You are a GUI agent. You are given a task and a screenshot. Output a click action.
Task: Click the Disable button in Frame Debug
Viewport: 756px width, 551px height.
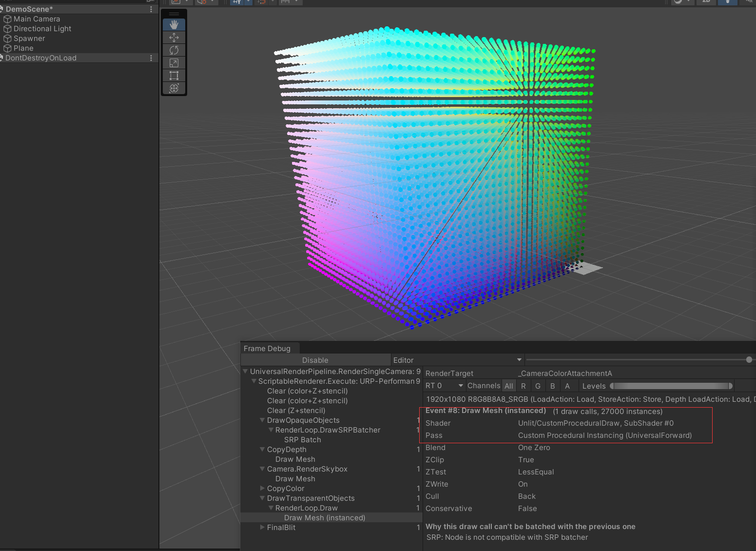tap(315, 360)
